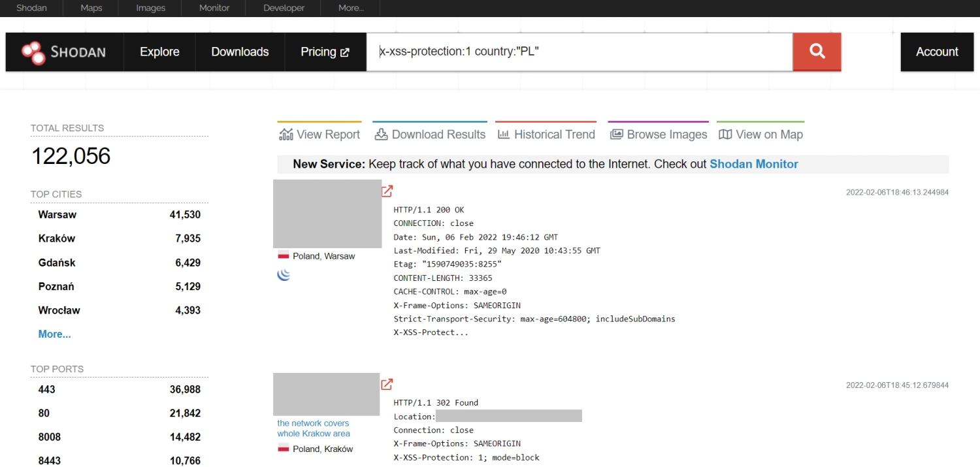Follow the Shodan Monitor link
980x467 pixels.
tap(754, 164)
